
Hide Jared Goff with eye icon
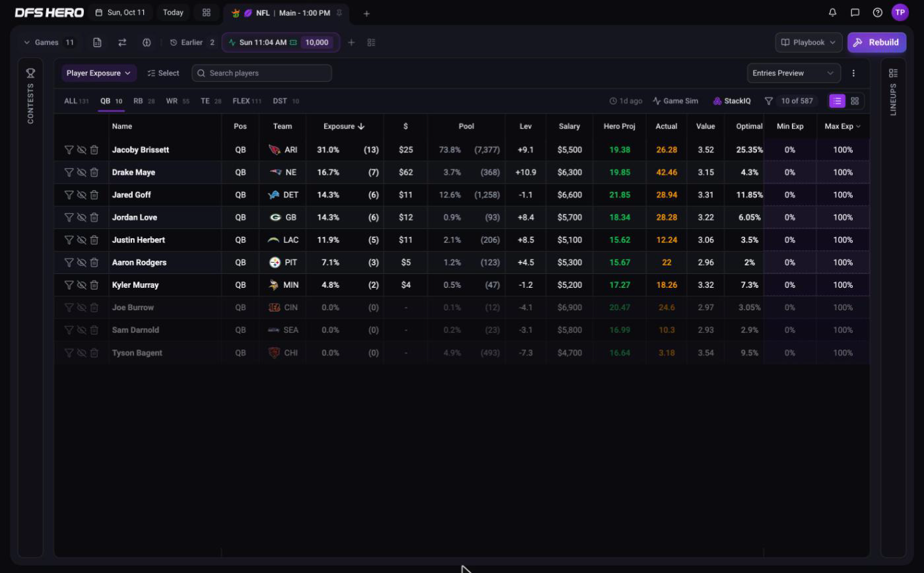tap(81, 195)
